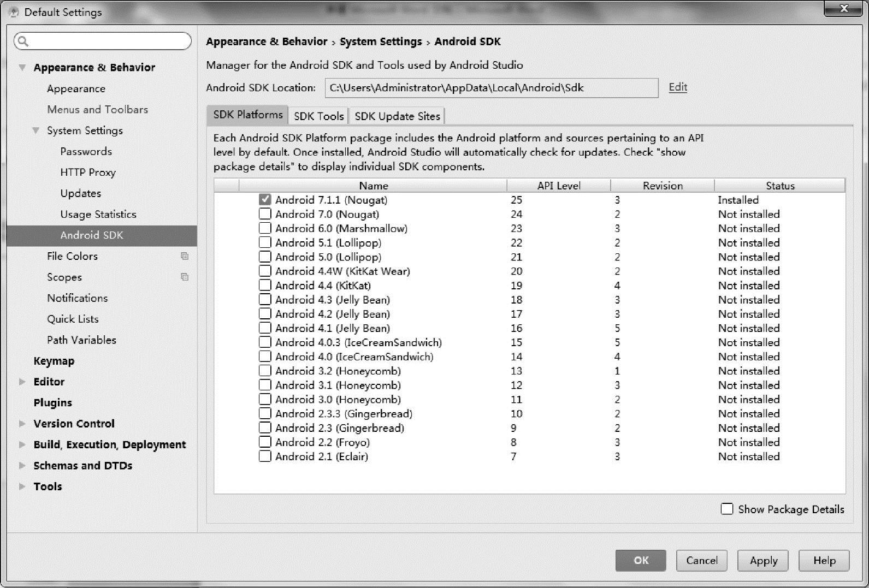Image resolution: width=869 pixels, height=588 pixels.
Task: Open Quick Lists settings
Action: point(73,319)
